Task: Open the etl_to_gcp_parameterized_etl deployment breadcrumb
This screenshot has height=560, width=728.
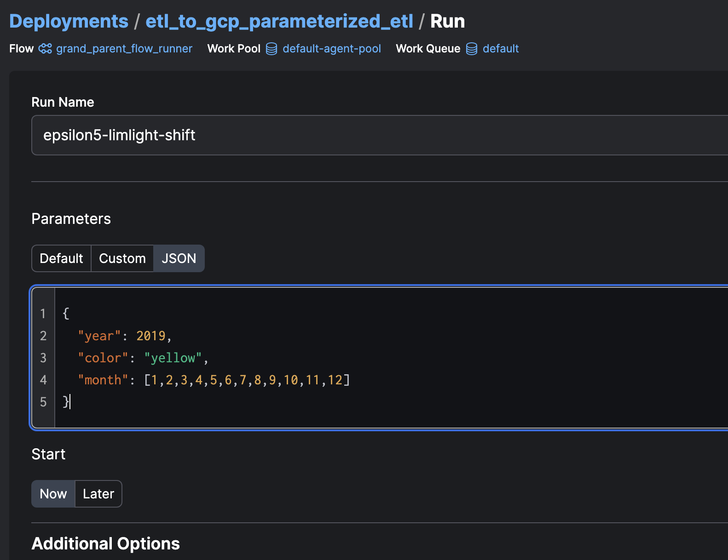Action: pos(279,22)
